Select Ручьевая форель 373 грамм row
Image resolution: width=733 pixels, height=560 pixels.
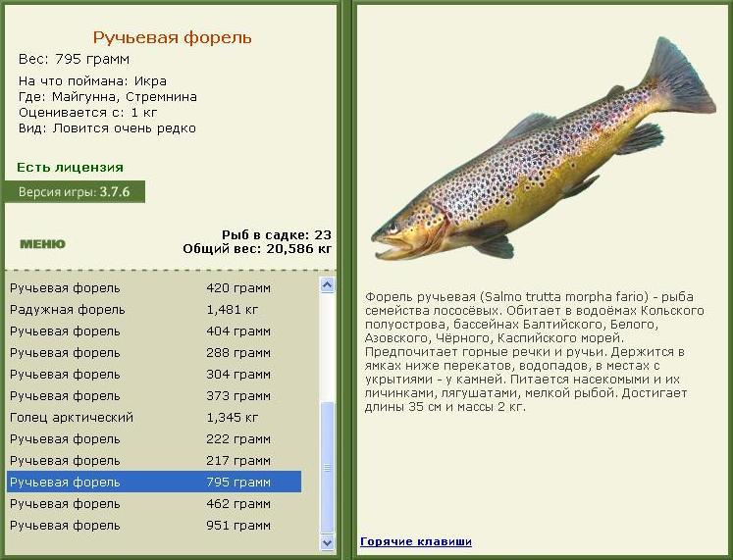point(154,396)
